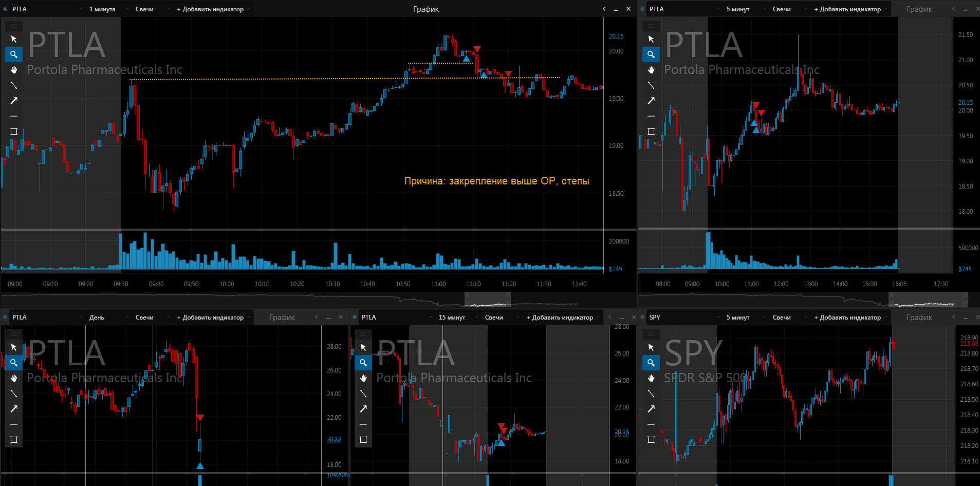Click the 218.86 price label in SPY chart
The image size is (980, 486).
click(x=969, y=344)
